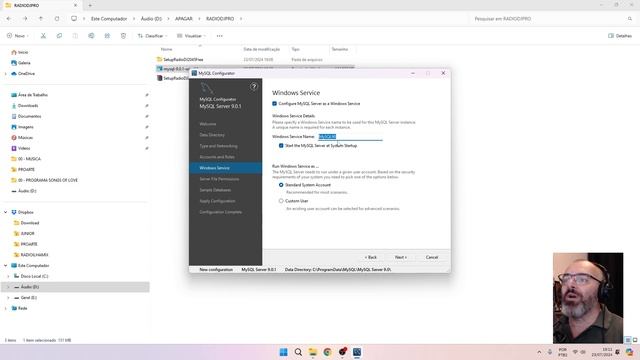Toggle Configure MySQL Server as Windows Service
The image size is (640, 360).
(x=274, y=104)
